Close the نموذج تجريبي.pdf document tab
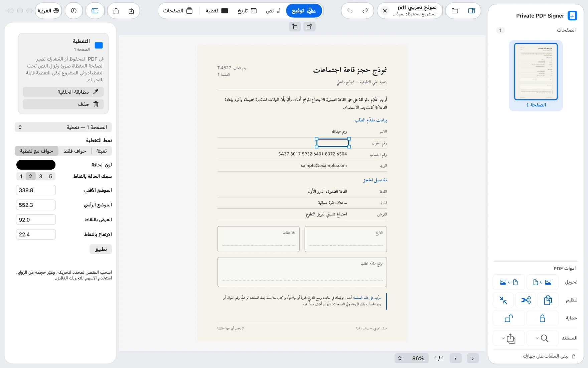 click(x=385, y=11)
